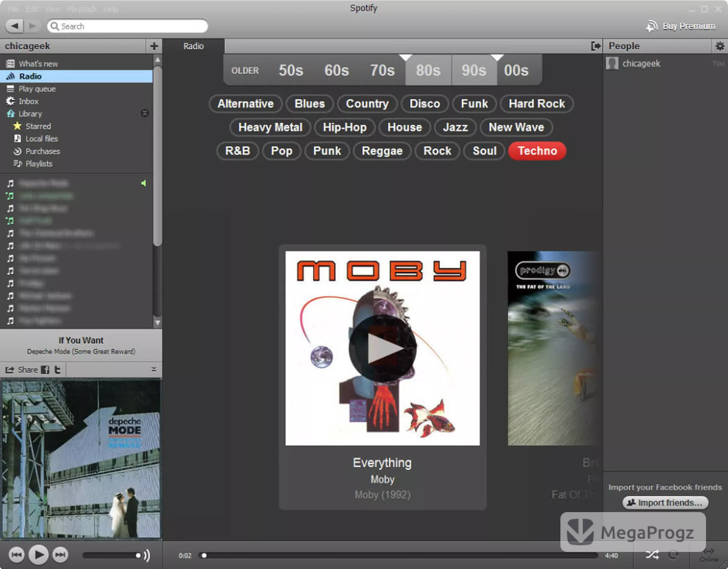Screen dimensions: 728x569
Task: Toggle the 50s decade
Action: [x=291, y=71]
